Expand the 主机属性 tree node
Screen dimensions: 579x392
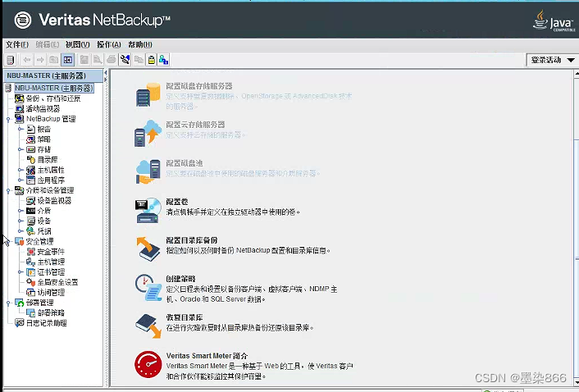(x=20, y=170)
